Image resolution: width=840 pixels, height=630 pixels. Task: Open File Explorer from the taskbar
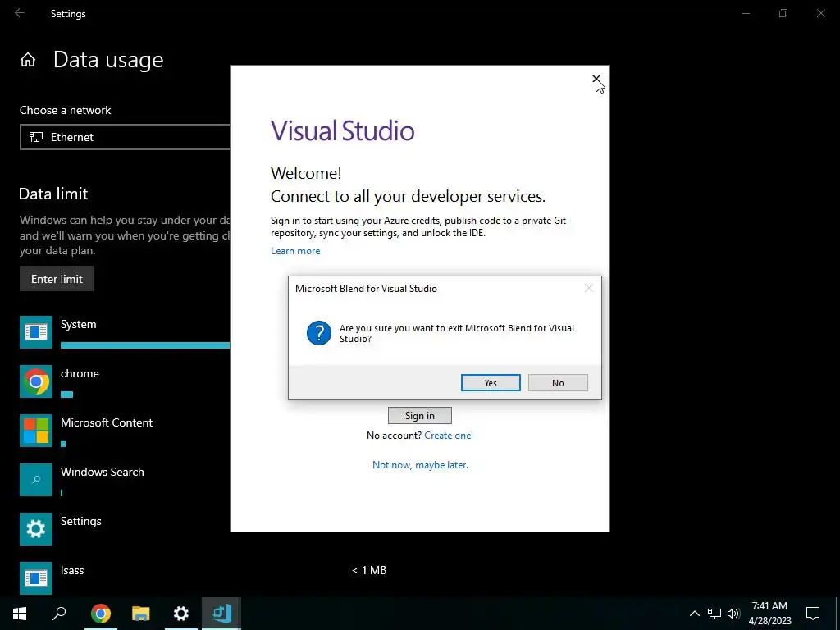pyautogui.click(x=141, y=614)
